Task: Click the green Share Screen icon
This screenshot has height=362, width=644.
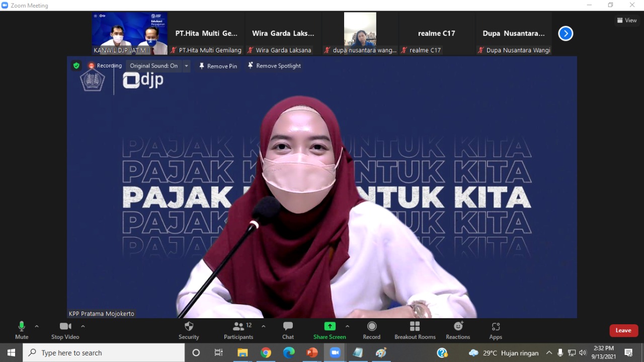Action: tap(330, 326)
